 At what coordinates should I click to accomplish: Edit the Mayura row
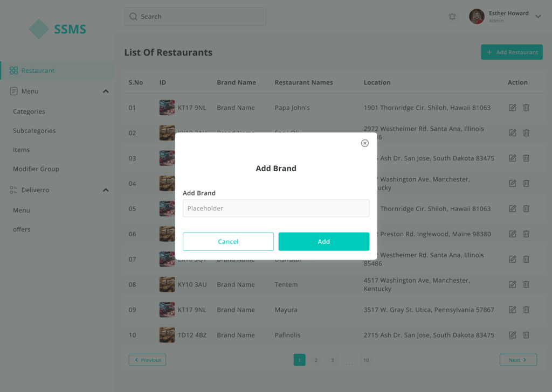pos(513,310)
